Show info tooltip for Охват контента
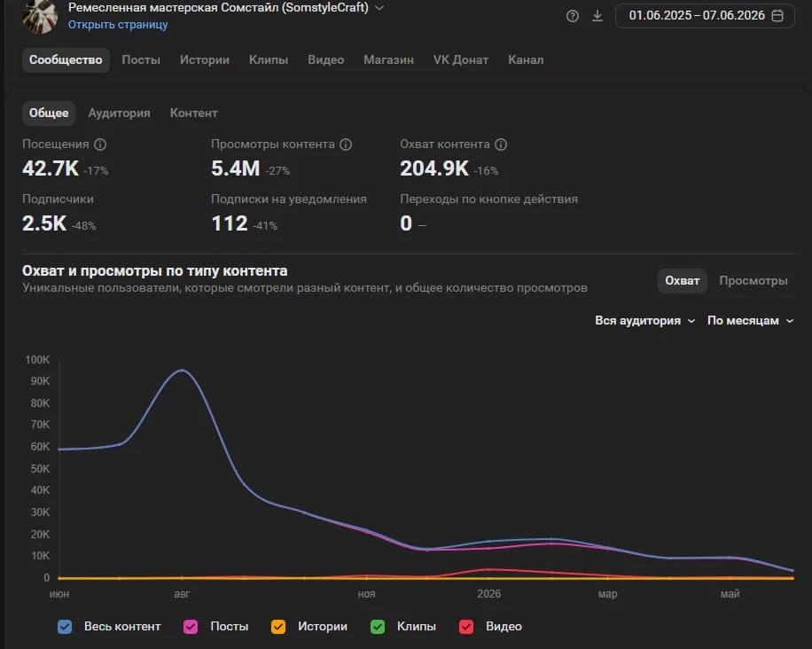 pyautogui.click(x=501, y=145)
